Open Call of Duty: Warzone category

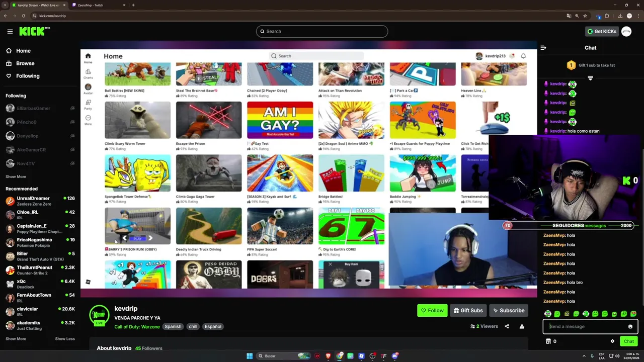(137, 327)
